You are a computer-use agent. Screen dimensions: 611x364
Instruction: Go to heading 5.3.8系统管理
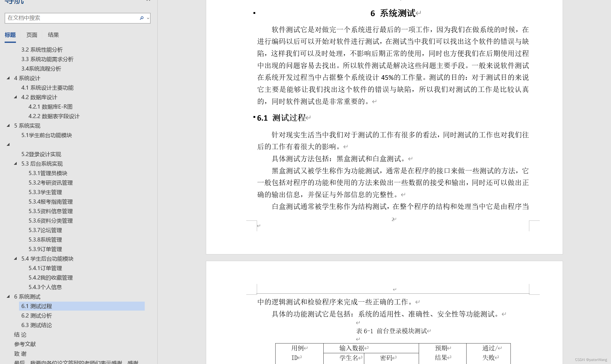[x=45, y=240]
